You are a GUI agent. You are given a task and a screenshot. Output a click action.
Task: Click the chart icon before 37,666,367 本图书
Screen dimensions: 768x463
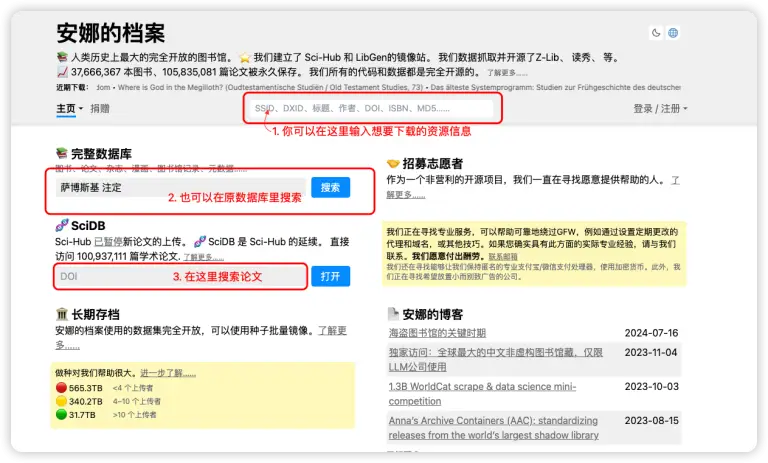pyautogui.click(x=62, y=72)
